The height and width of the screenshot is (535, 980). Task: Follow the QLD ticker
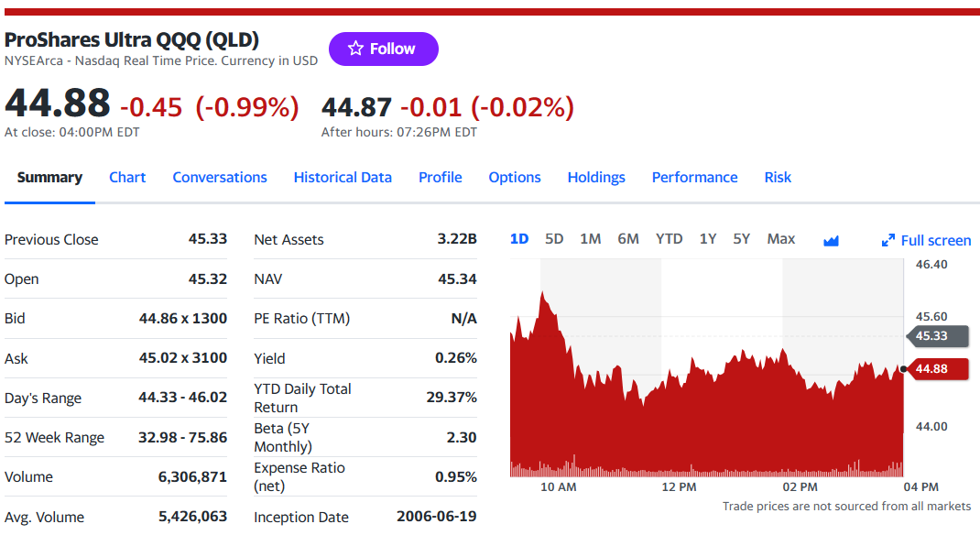(x=384, y=49)
